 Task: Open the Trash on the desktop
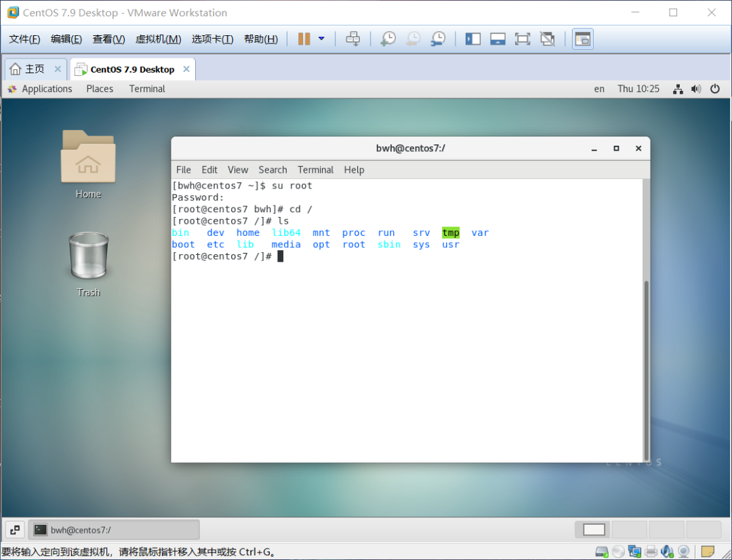coord(88,256)
